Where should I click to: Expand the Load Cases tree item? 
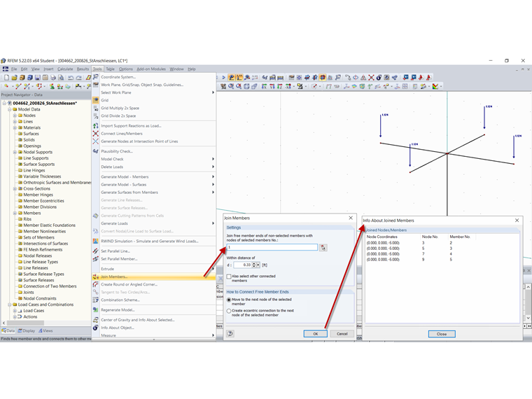pos(15,311)
